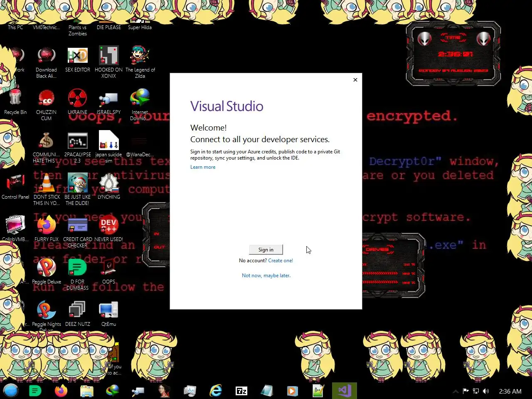Select the DEEZ NUTZ desktop icon
Viewport: 532px width, 399px height.
(78, 314)
